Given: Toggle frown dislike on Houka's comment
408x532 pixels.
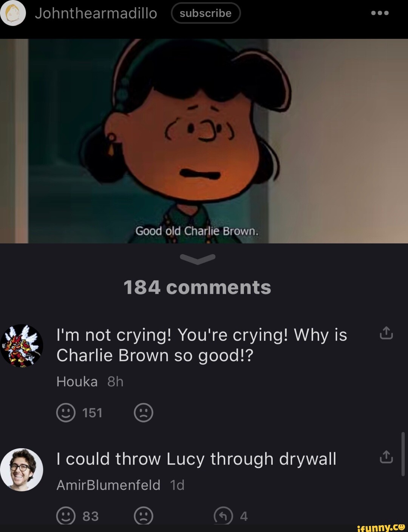Looking at the screenshot, I should 144,413.
